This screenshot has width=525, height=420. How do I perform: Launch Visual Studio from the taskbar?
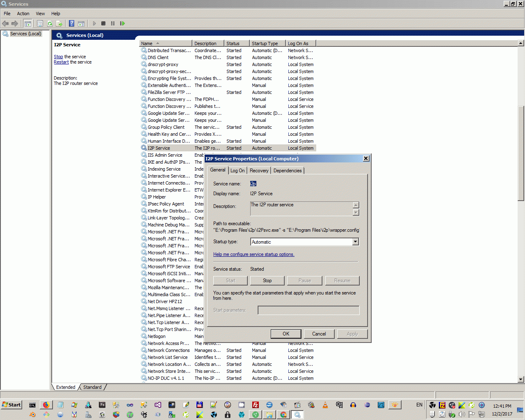point(158,405)
